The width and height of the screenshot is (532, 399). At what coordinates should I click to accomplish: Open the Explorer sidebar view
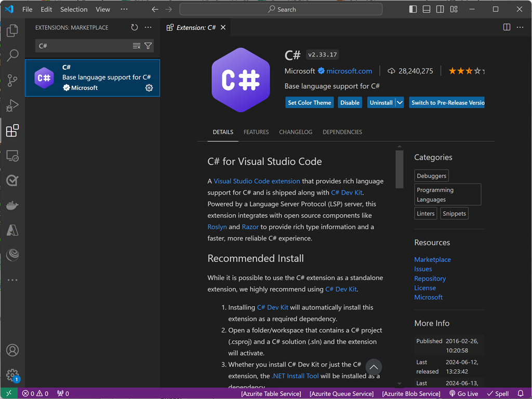click(12, 31)
